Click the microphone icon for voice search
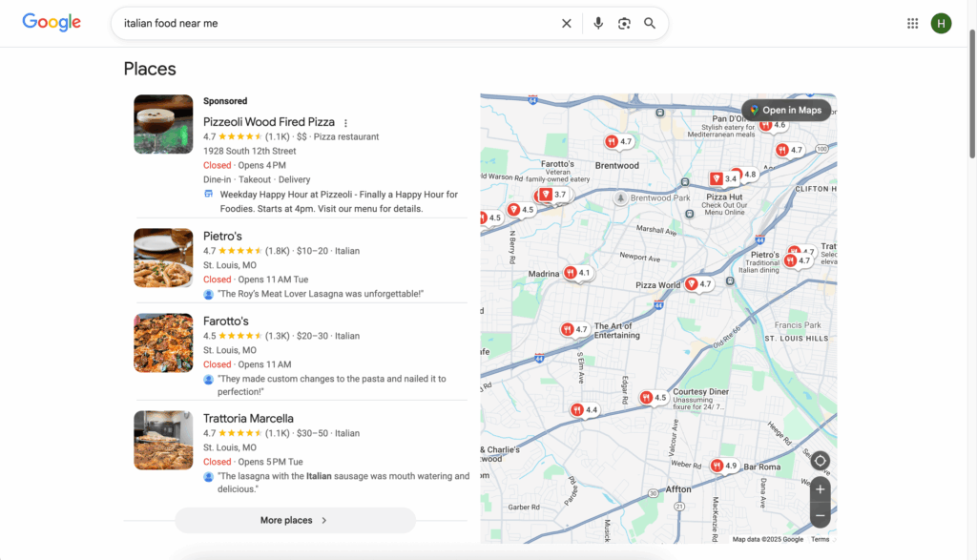This screenshot has width=977, height=560. 598,22
